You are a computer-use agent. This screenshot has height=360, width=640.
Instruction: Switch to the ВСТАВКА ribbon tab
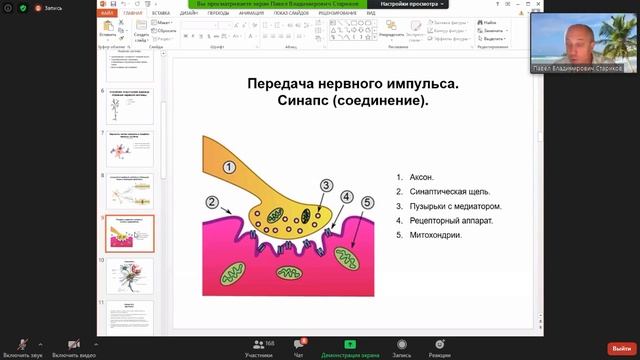coord(161,13)
